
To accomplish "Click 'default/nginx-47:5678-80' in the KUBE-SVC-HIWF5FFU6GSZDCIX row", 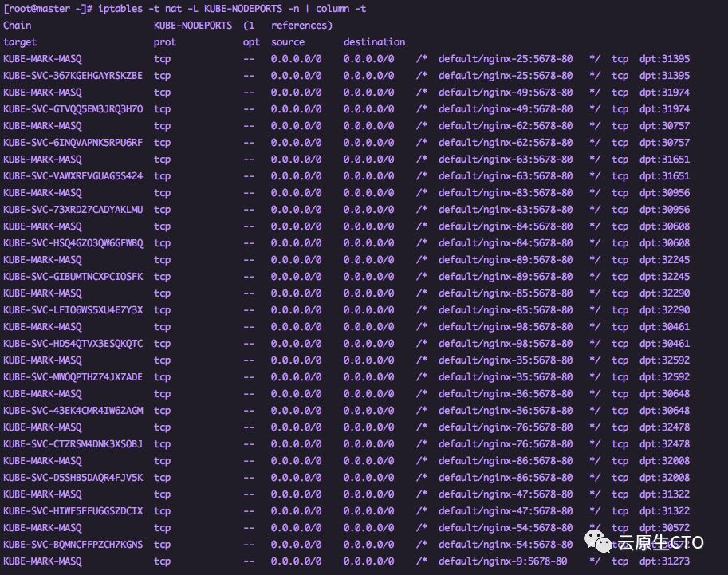I will point(506,510).
